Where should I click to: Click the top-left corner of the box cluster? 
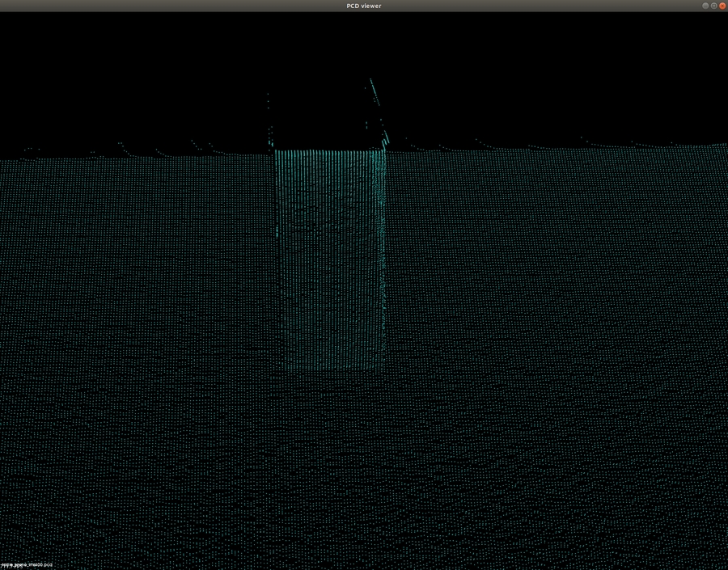(x=276, y=152)
